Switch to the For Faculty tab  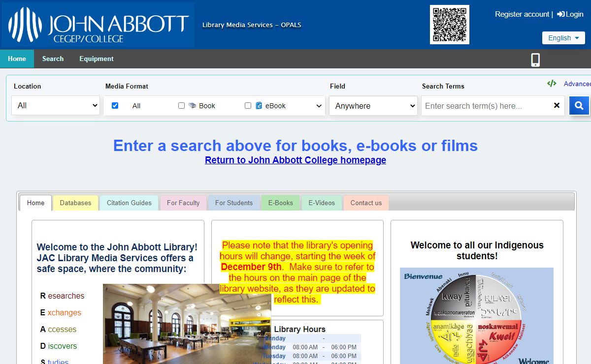point(183,203)
